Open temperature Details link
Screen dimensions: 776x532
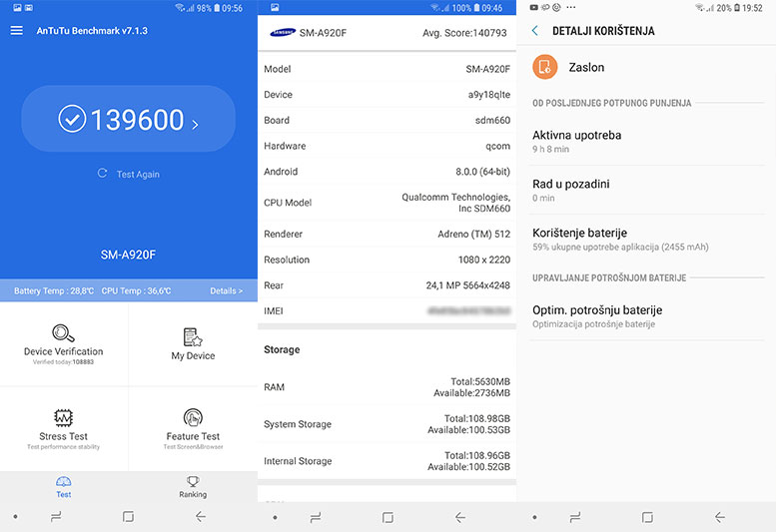pyautogui.click(x=226, y=290)
